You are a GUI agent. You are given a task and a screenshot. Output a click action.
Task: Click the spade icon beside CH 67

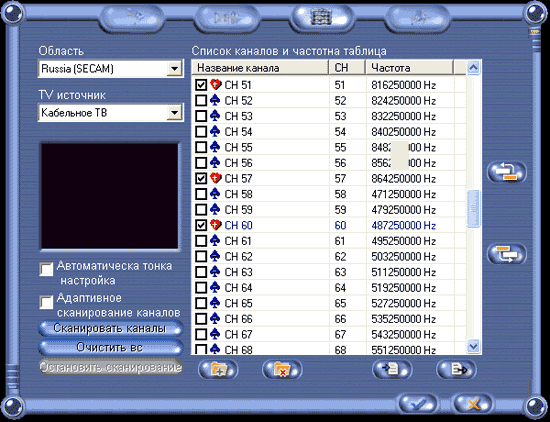pyautogui.click(x=215, y=334)
